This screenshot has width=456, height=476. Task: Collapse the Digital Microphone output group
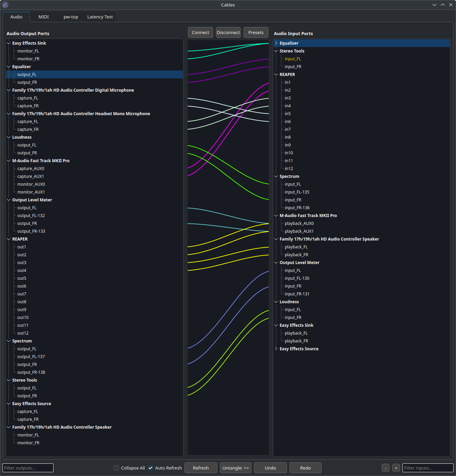9,90
